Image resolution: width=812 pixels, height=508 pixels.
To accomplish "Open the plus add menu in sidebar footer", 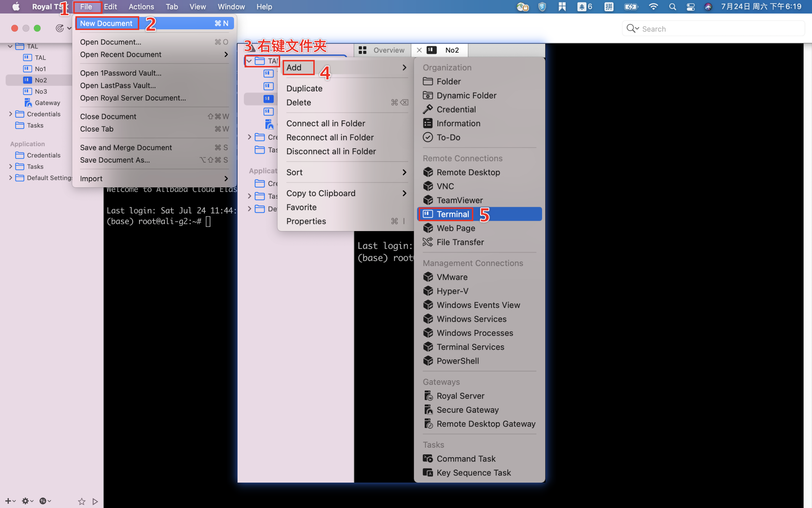I will [x=10, y=501].
